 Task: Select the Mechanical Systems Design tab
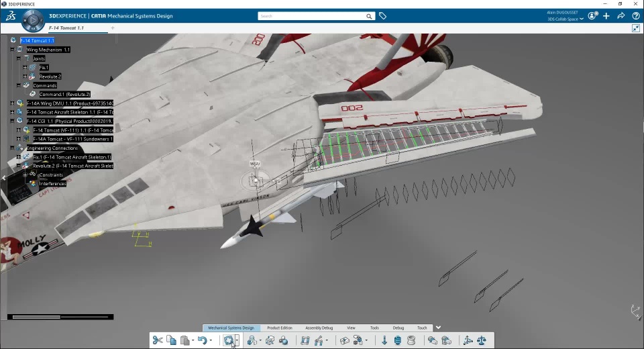[x=231, y=328]
